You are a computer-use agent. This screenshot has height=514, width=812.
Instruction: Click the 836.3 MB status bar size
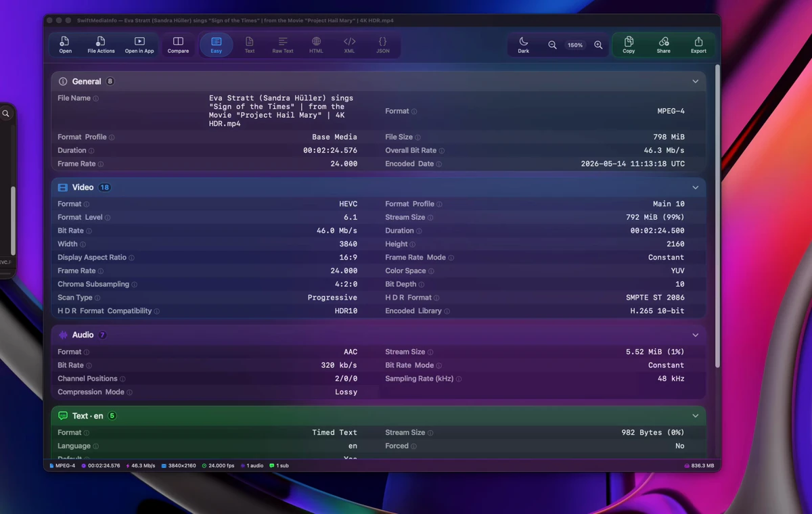pos(699,466)
